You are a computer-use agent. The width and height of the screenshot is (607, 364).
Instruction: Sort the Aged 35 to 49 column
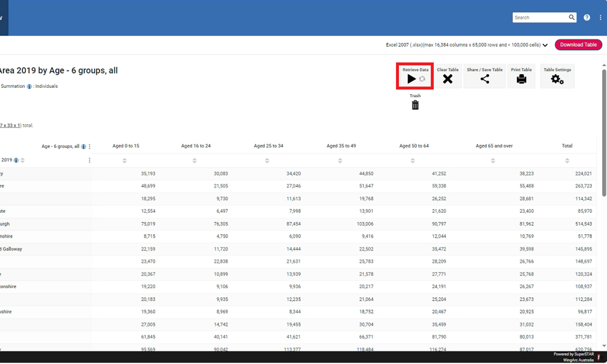[340, 161]
